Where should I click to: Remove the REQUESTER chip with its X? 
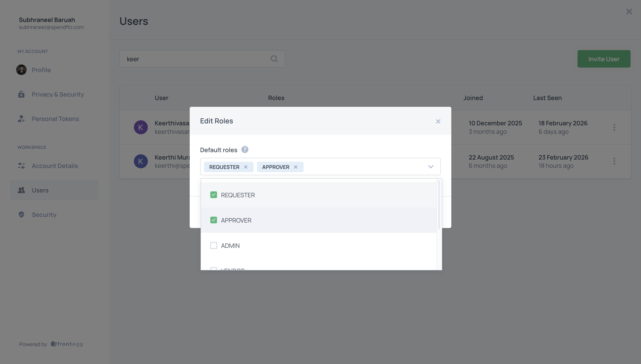pos(246,167)
